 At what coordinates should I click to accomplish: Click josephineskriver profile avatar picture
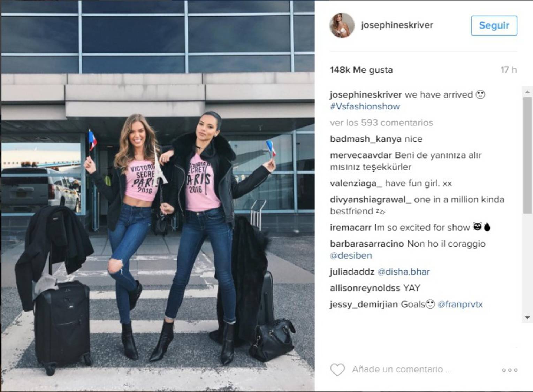tap(342, 25)
